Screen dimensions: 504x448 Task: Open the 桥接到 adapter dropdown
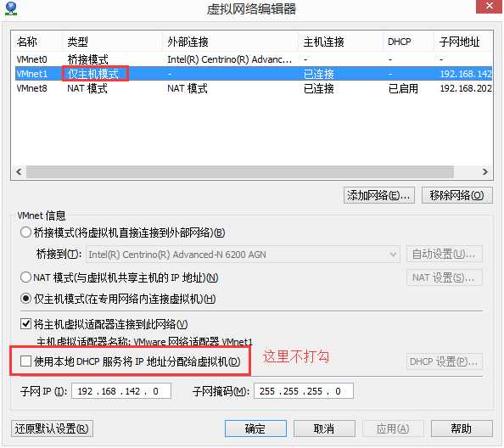coord(244,255)
